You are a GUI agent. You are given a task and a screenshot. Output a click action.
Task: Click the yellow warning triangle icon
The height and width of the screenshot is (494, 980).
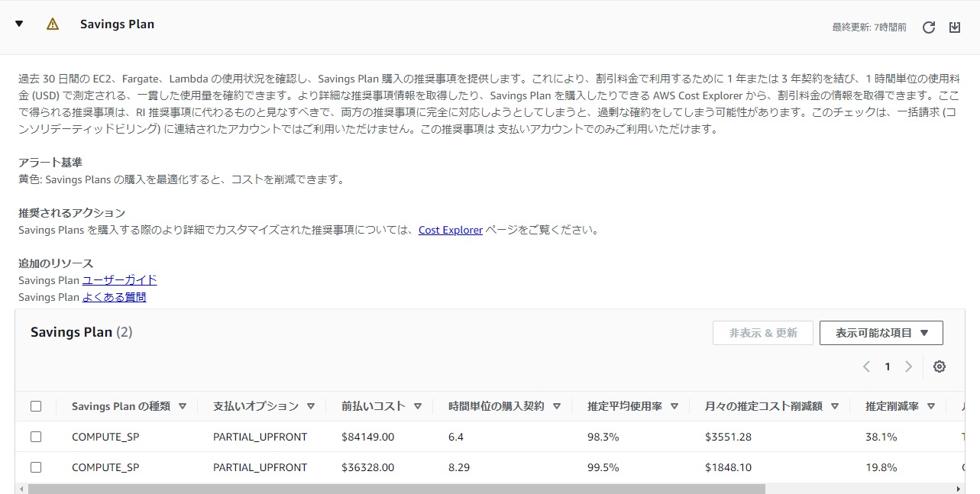(53, 24)
